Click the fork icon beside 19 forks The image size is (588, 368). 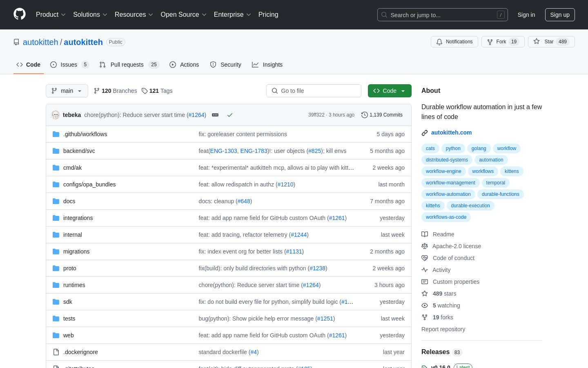pos(425,317)
